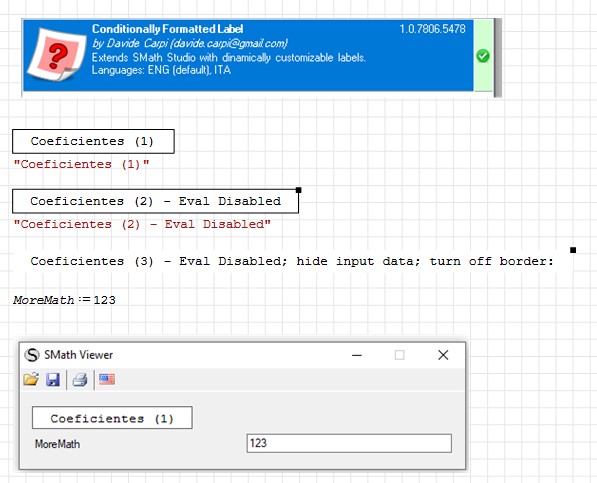The height and width of the screenshot is (483, 597).
Task: Click the red "Coeficientes (1)" string result
Action: [81, 164]
